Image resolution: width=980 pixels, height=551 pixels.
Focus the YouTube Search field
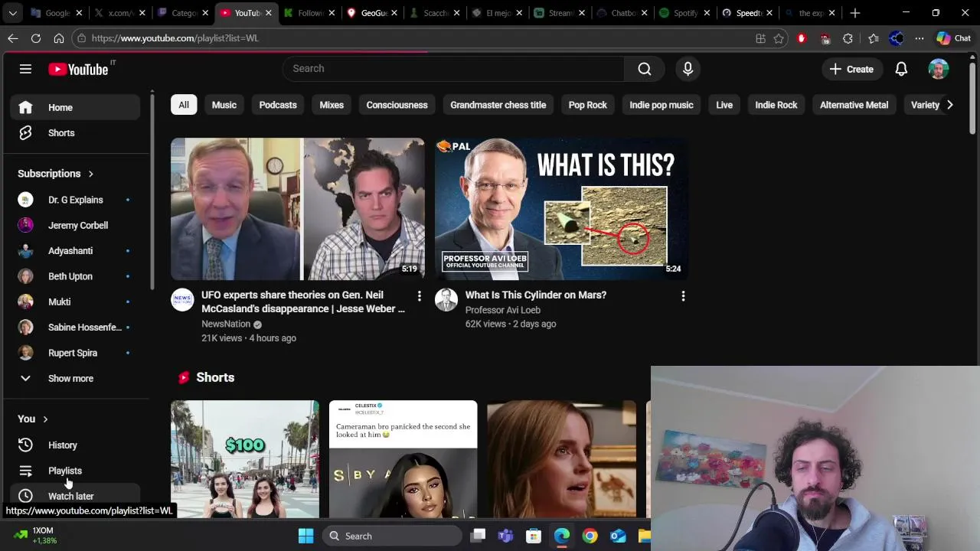coord(454,69)
